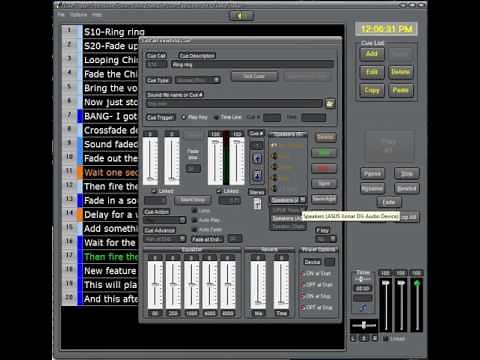Enable the Auto Play checkbox
The image size is (480, 360).
pyautogui.click(x=194, y=220)
